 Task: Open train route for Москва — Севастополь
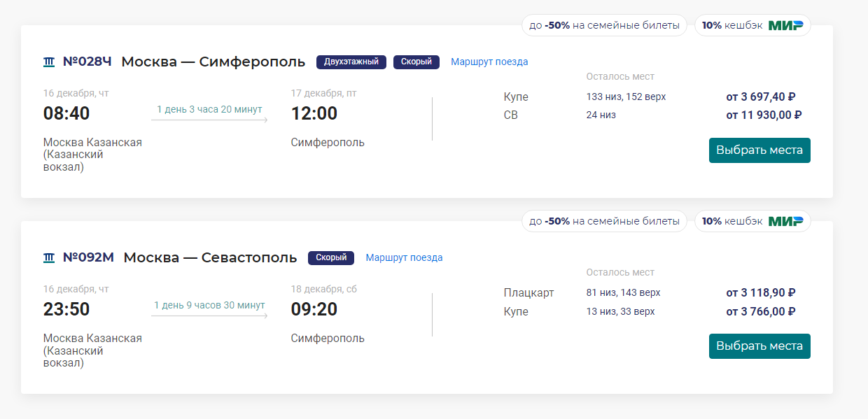[x=404, y=257]
